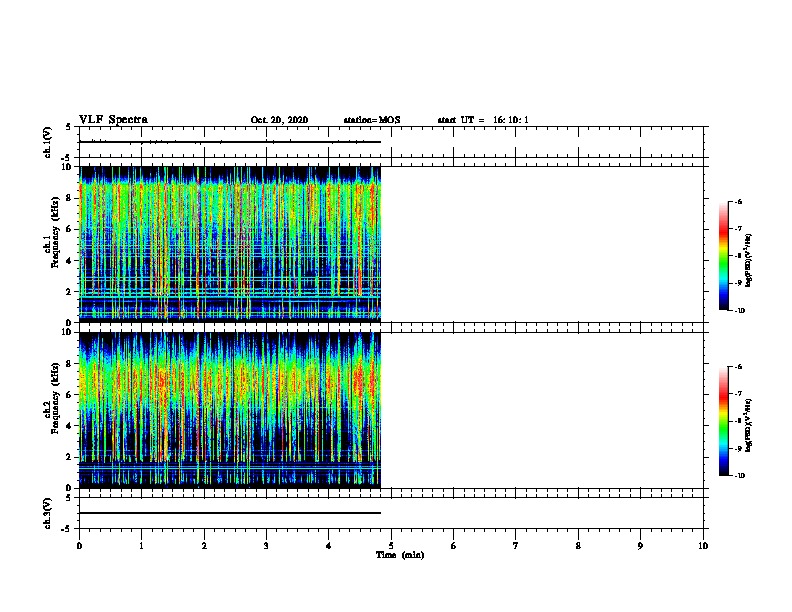Click the "4" kHz tick of ch.2 spectrogram
The image size is (792, 612).
coord(69,426)
